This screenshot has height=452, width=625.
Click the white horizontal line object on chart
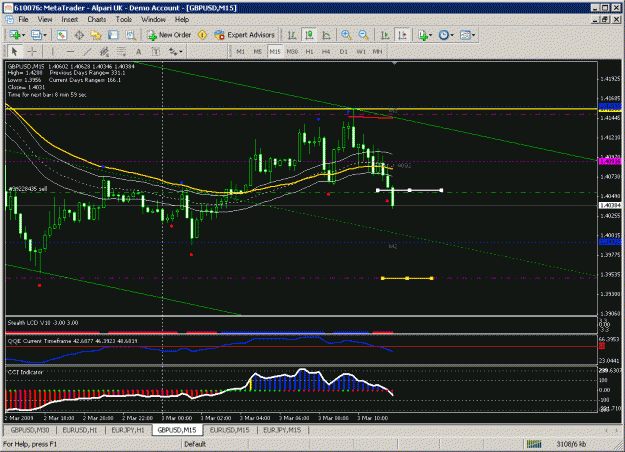tap(409, 191)
